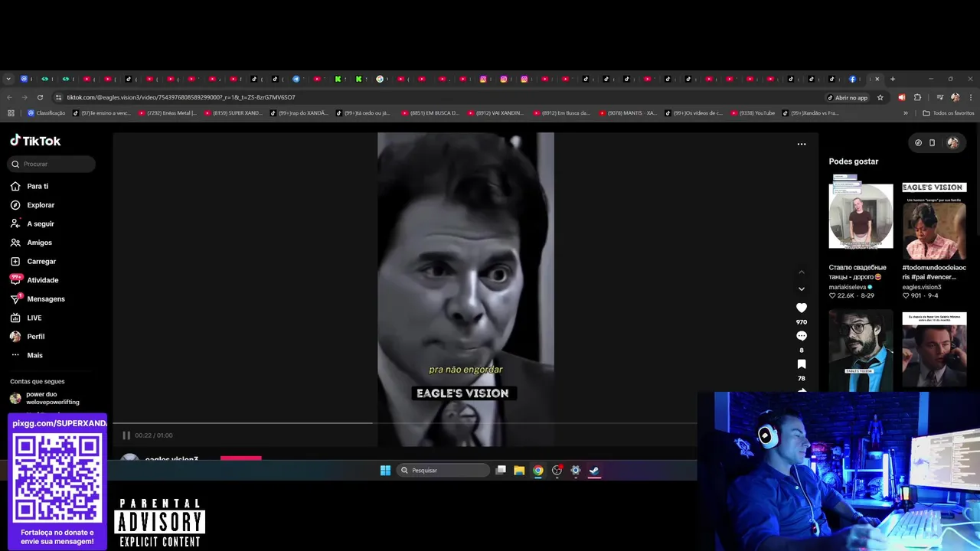Screen dimensions: 980x551
Task: Open Enéas Metal bookmark
Action: (166, 113)
